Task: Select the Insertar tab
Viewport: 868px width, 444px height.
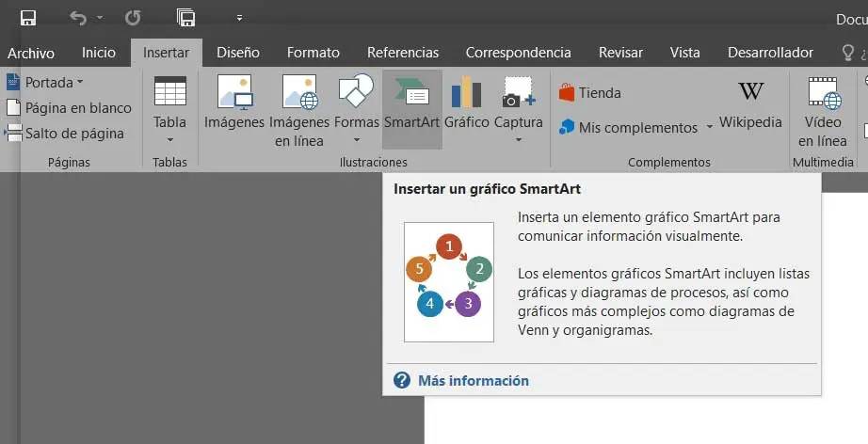Action: [x=166, y=53]
